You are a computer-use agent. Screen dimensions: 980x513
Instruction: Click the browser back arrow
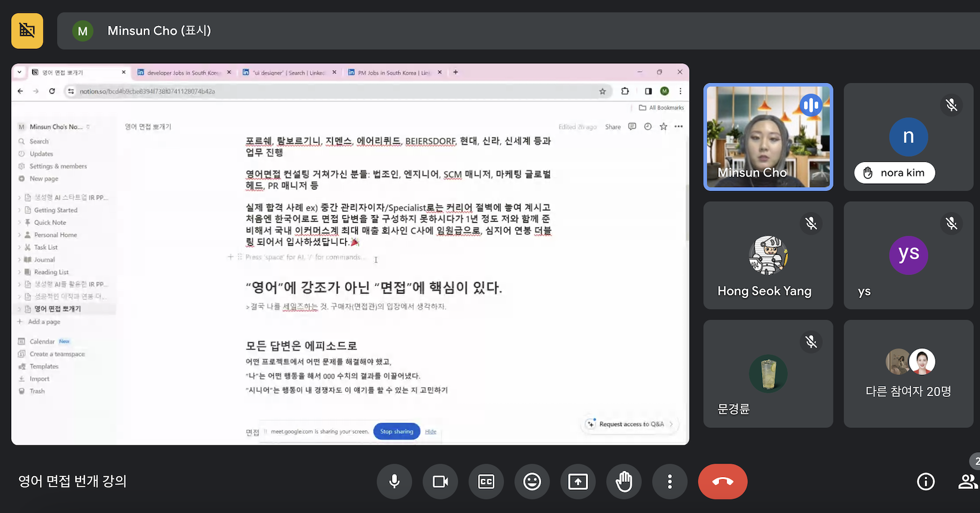20,91
